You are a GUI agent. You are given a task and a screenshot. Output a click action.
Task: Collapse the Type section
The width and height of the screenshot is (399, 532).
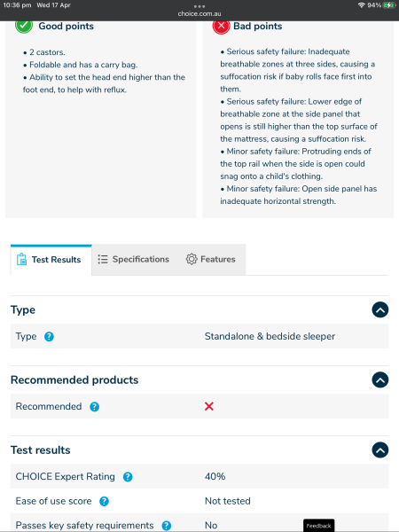pos(380,309)
